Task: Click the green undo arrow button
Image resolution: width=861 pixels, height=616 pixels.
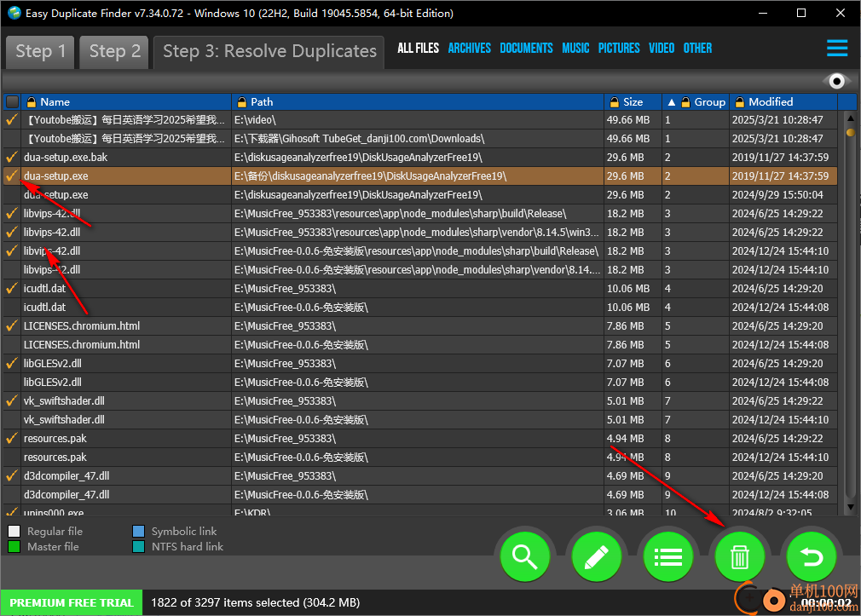Action: click(811, 556)
